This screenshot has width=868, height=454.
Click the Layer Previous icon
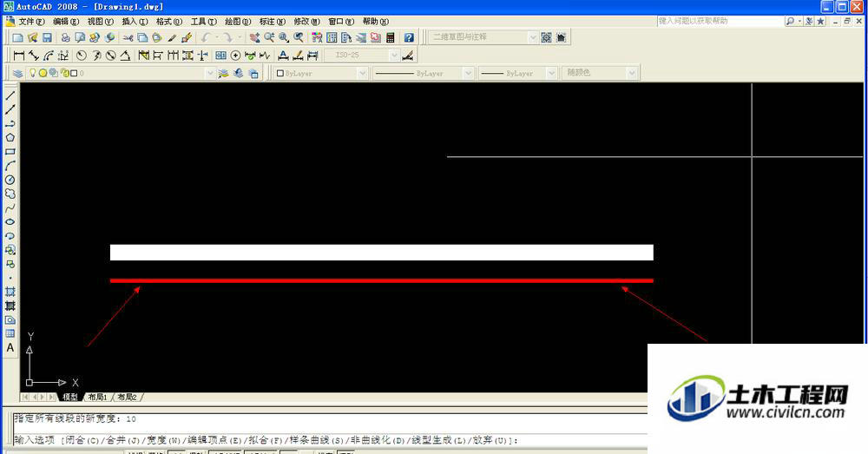point(238,73)
